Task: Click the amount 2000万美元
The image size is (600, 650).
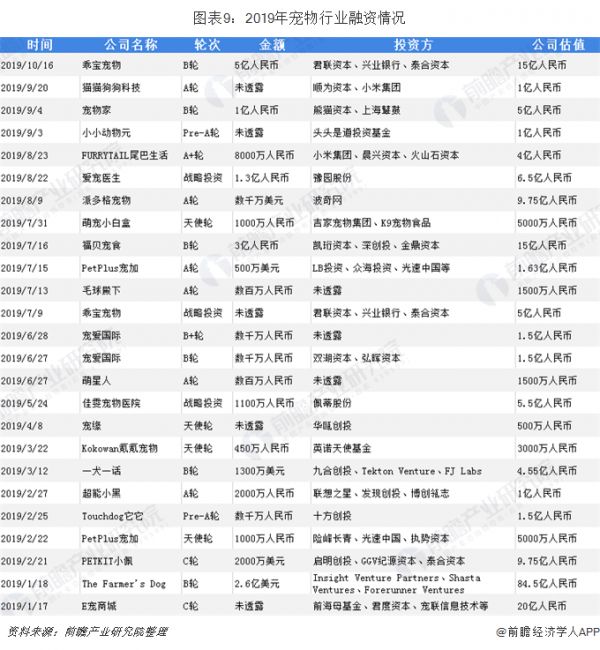Action: (260, 561)
